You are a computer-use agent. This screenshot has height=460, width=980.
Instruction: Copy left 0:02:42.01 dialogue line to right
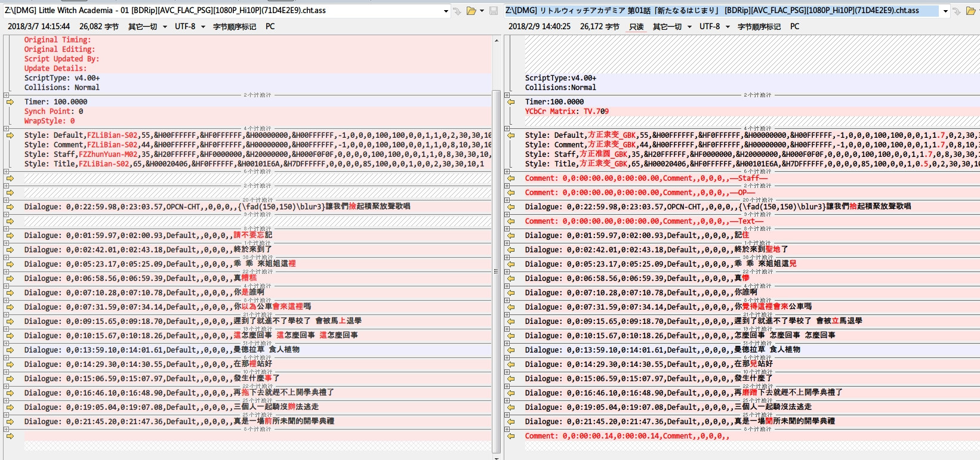[x=10, y=250]
